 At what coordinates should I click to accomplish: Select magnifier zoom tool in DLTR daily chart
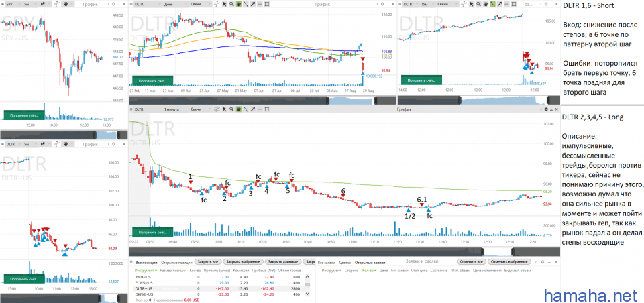coord(231,4)
